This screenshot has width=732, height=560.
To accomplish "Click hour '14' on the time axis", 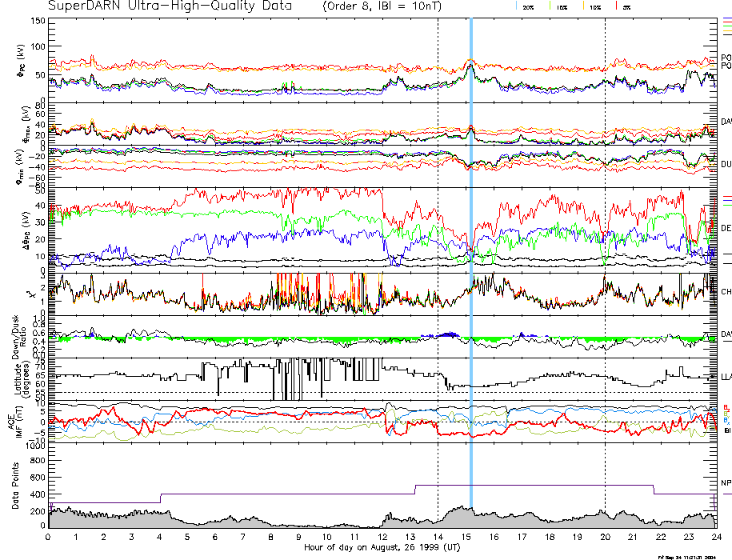I will tap(438, 537).
